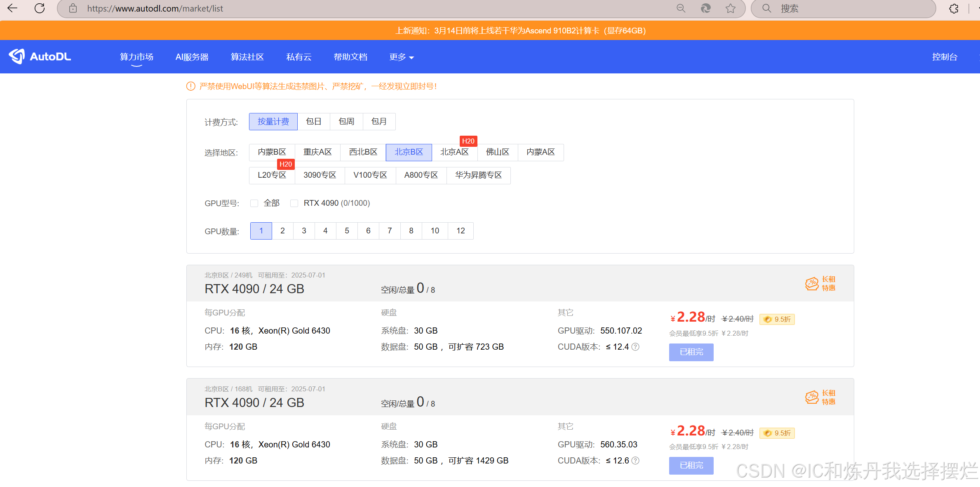Open browser extensions puzzle icon

pyautogui.click(x=954, y=8)
